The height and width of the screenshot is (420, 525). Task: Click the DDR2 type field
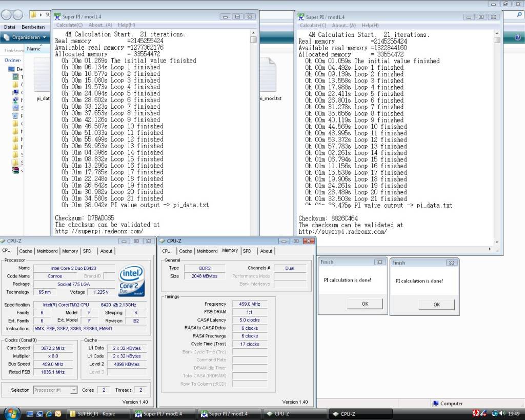pyautogui.click(x=205, y=268)
